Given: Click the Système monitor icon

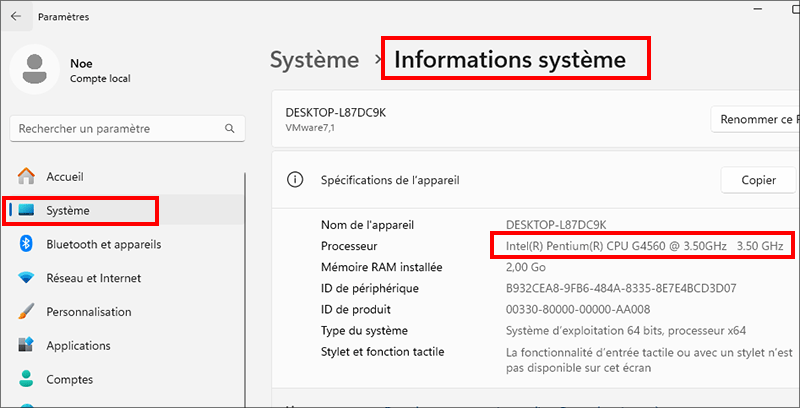Looking at the screenshot, I should pyautogui.click(x=26, y=210).
